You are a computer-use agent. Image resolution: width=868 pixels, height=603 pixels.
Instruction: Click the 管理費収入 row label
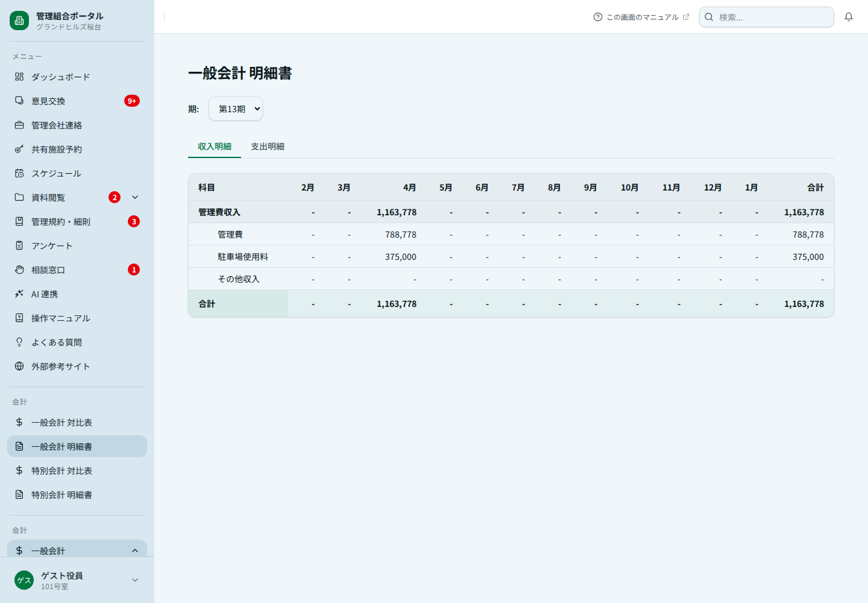tap(219, 212)
